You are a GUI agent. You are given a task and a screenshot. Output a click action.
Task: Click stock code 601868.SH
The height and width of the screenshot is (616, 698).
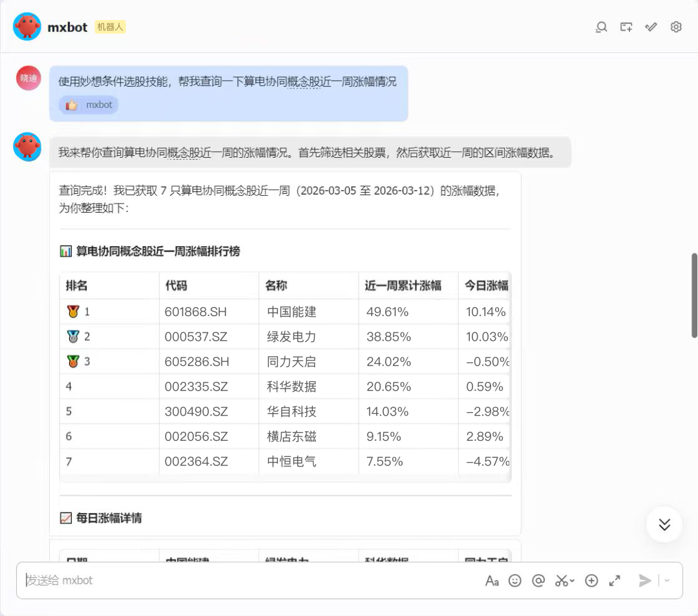[x=195, y=312]
